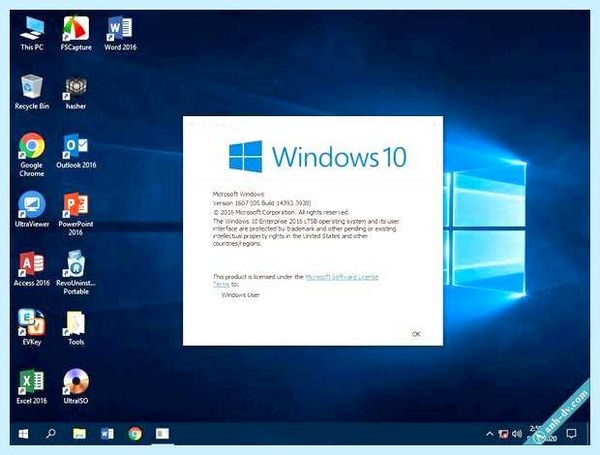Select the Recycle Bin icon
600x455 pixels.
32,92
